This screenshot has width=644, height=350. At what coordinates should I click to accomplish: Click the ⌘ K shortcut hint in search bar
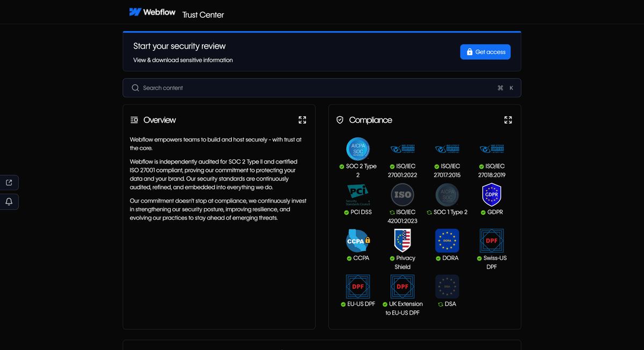pyautogui.click(x=506, y=88)
